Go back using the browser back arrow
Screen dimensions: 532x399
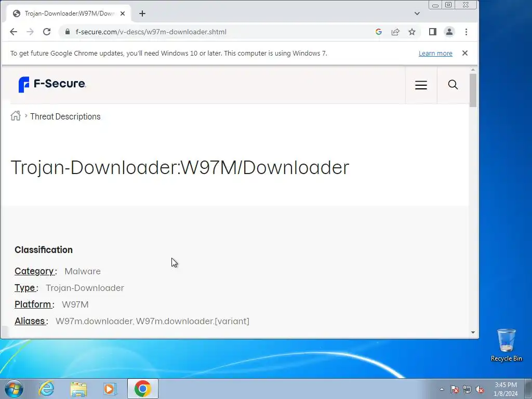14,32
